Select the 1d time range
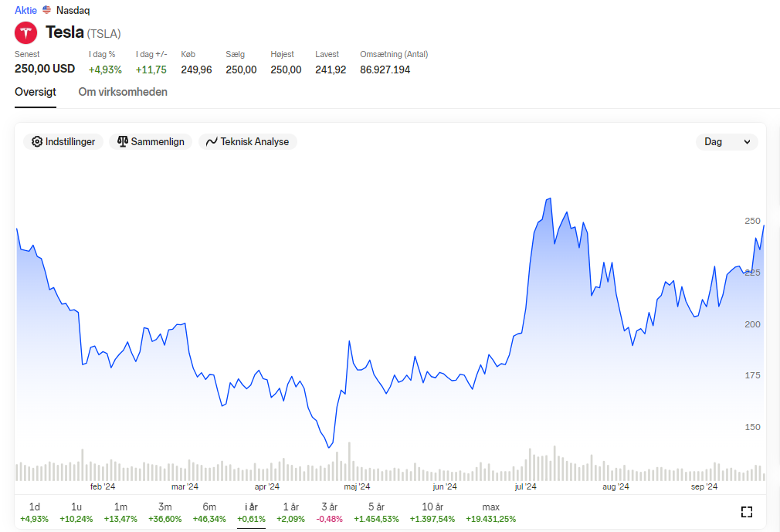This screenshot has width=780, height=532. [x=34, y=513]
